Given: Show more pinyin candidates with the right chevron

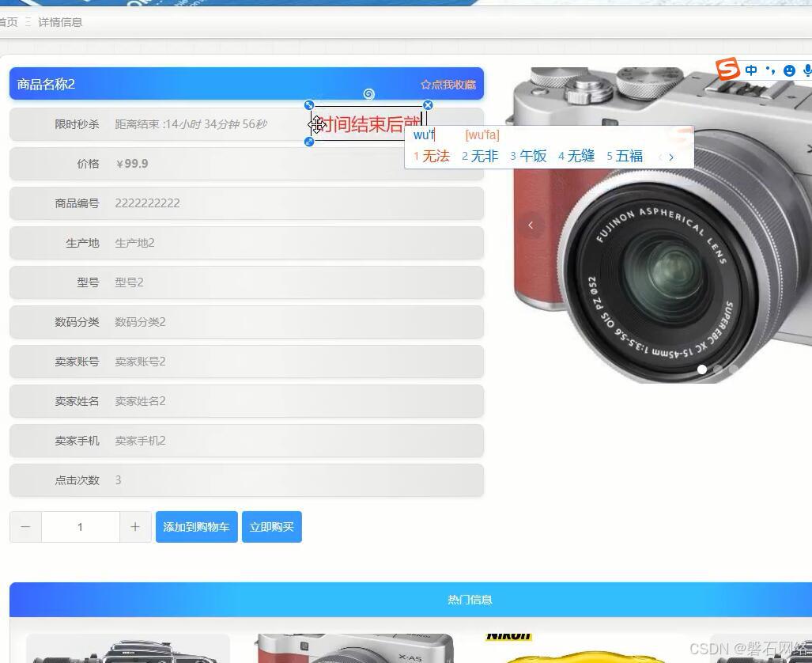Looking at the screenshot, I should pos(670,157).
